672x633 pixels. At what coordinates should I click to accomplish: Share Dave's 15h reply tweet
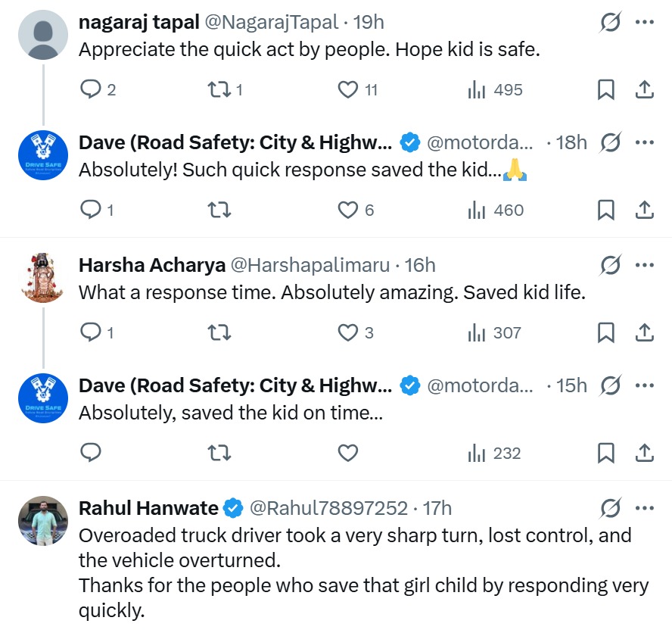pyautogui.click(x=644, y=454)
